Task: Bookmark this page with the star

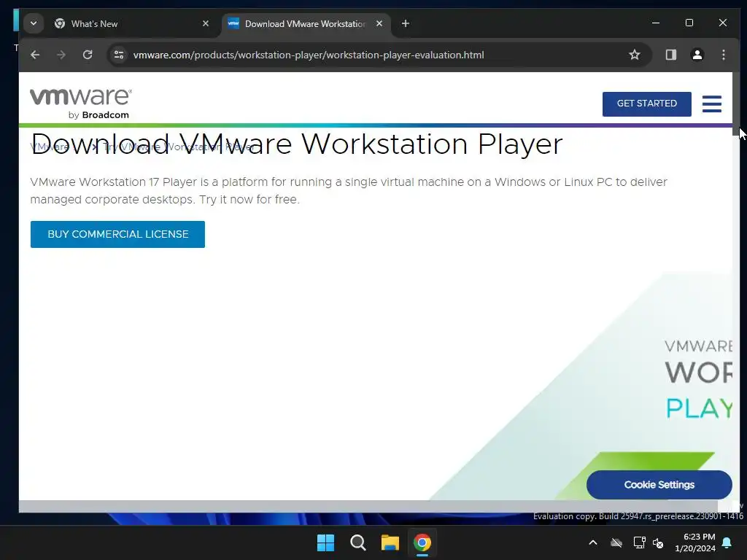Action: tap(634, 55)
